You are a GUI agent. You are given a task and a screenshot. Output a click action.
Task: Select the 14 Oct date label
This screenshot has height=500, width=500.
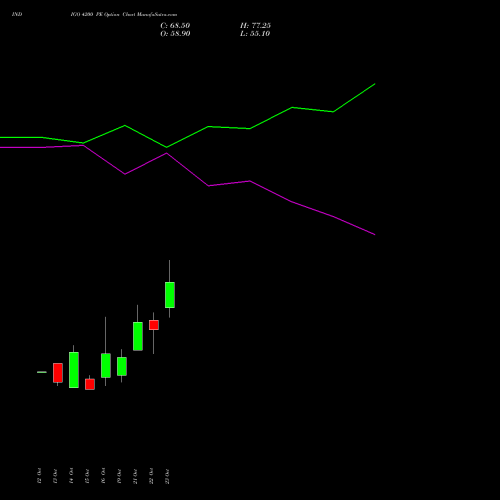pos(71,476)
